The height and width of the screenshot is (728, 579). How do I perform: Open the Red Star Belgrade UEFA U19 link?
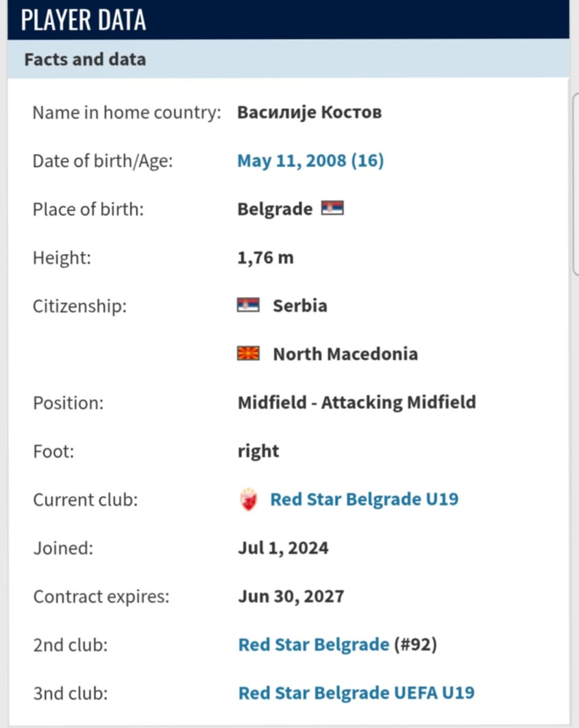tap(356, 693)
